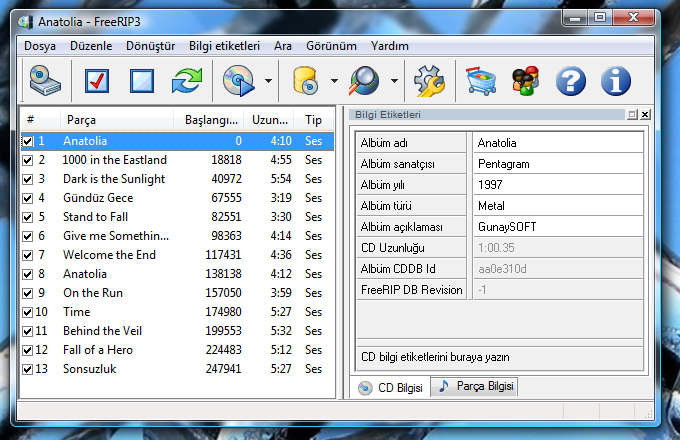Click the deselect all tracks square icon
680x440 pixels.
tap(141, 81)
